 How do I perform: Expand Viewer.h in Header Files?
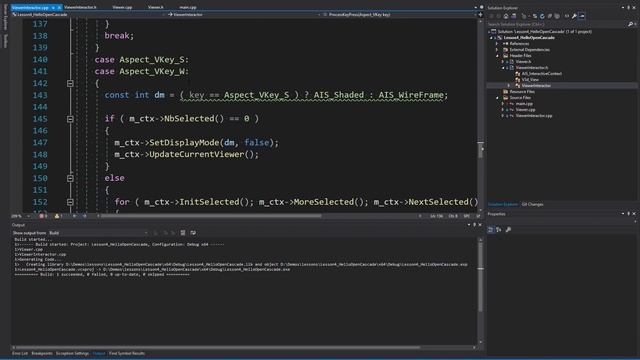click(503, 62)
